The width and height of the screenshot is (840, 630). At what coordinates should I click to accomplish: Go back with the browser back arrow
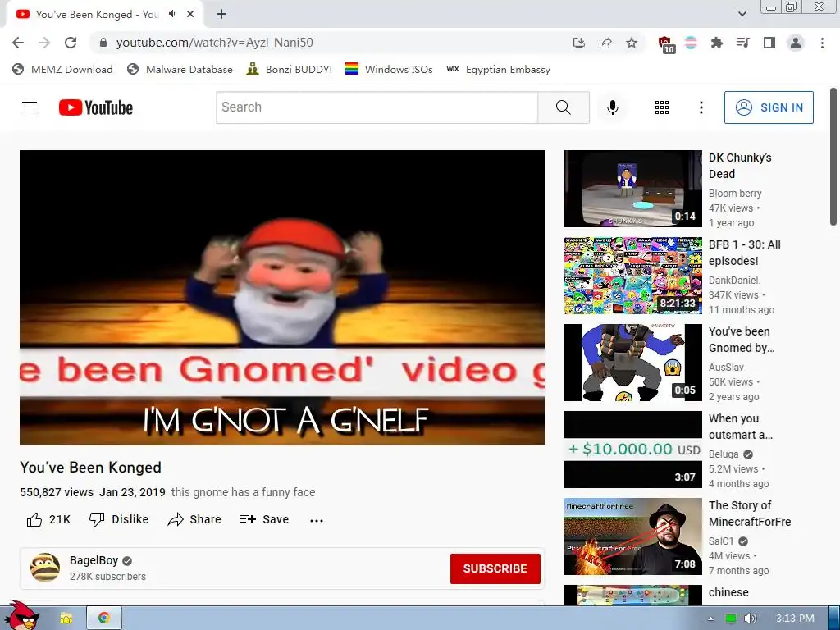pos(18,43)
